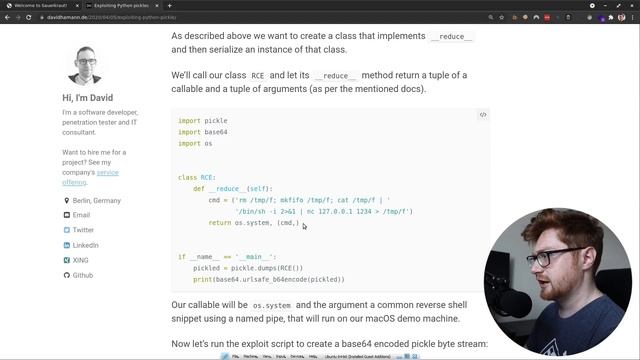Click 'class RCE:' code line
640x360 pixels.
197,178
